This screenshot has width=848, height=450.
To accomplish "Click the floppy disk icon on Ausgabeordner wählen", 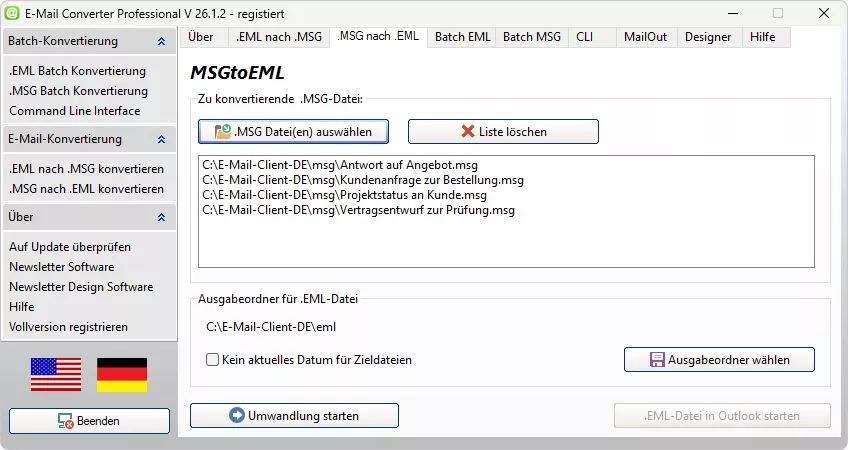I will (x=657, y=360).
